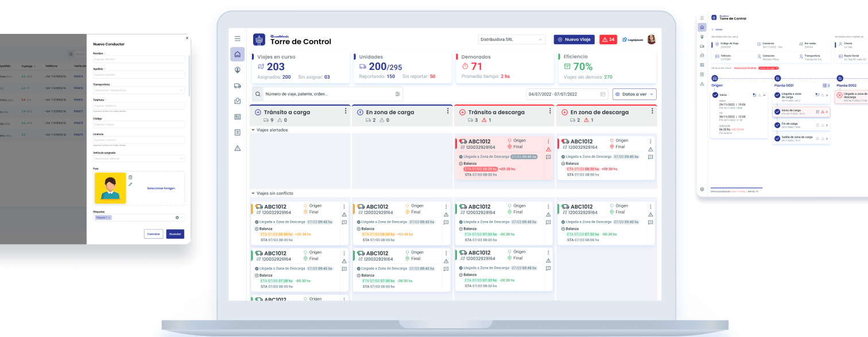Click the trip number search input field
Screen dimensions: 868x337
coord(327,94)
